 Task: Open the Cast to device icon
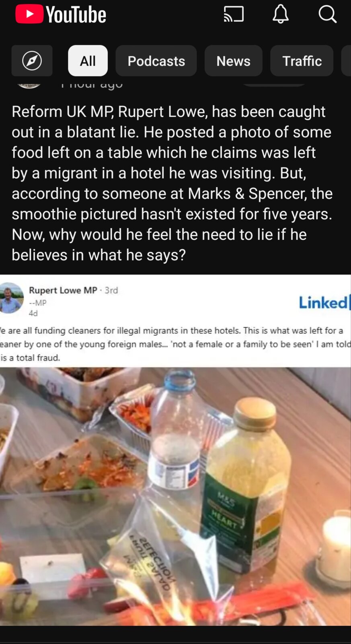[234, 14]
